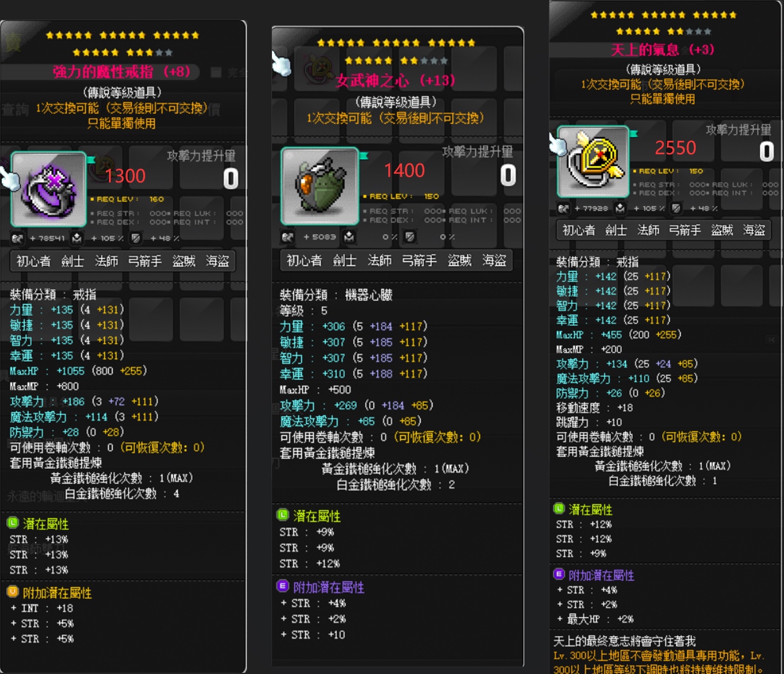Toggle the checkbox right of 強力的魔性戒指 (+8) title
Image resolution: width=784 pixels, height=674 pixels.
point(216,72)
